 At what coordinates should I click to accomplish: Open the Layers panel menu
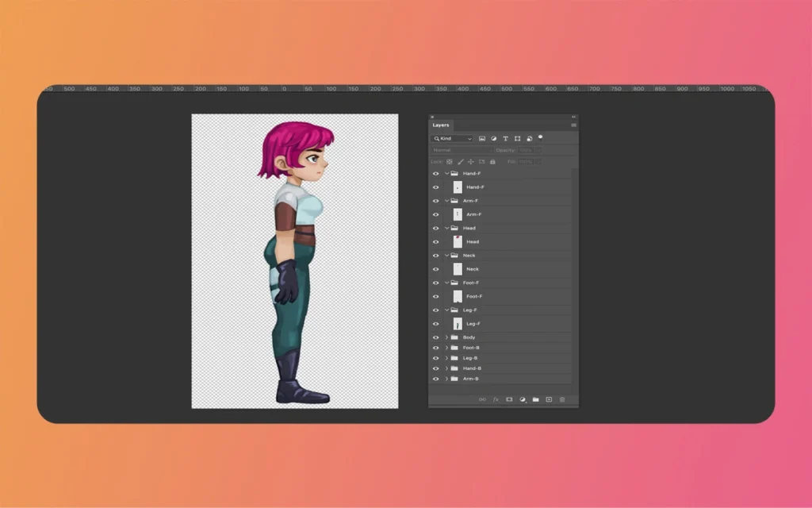(x=573, y=125)
